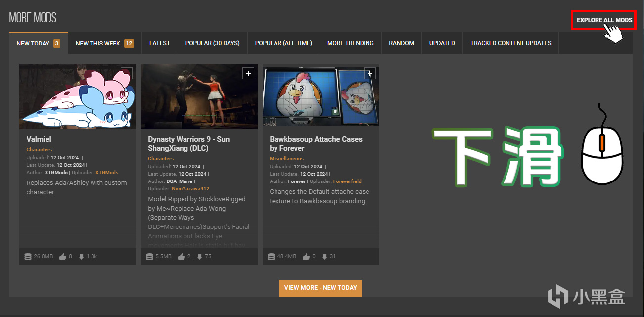Click the XTGMods uploader link
644x317 pixels.
point(107,173)
